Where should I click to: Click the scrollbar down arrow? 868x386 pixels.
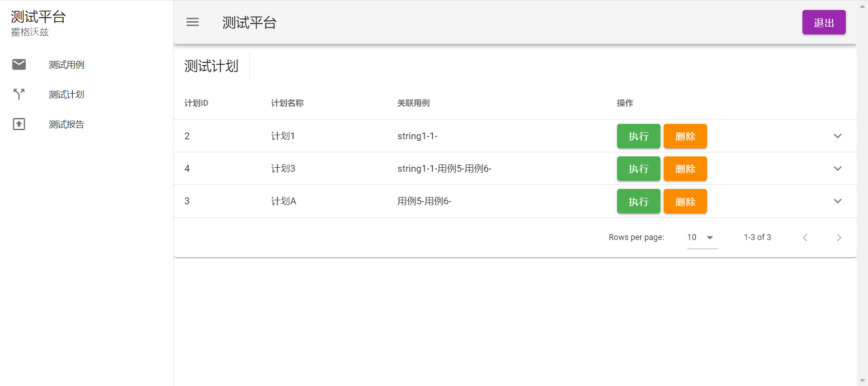[x=862, y=381]
